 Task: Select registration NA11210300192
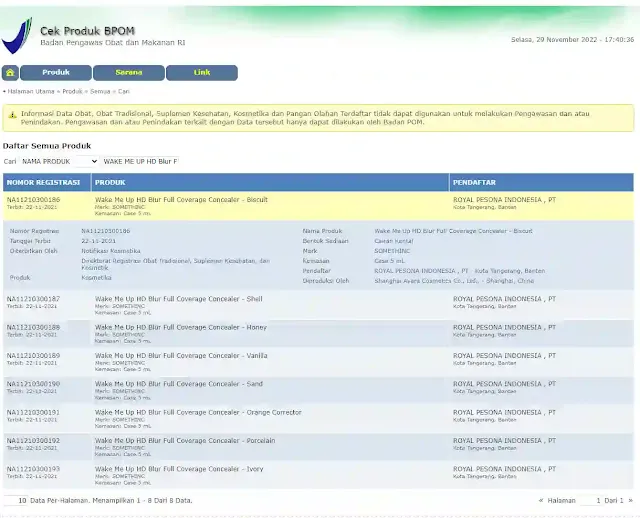[x=33, y=440]
